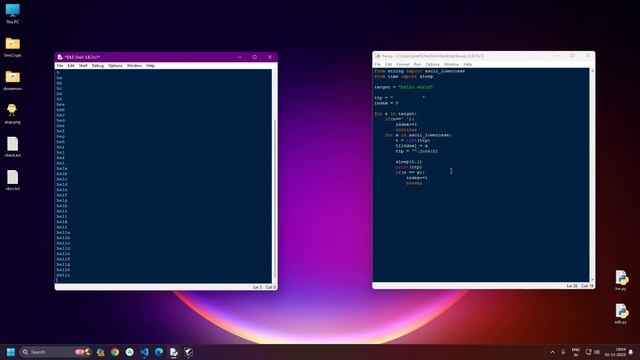This screenshot has width=640, height=360.
Task: Click the 'for x in ascii_lowercase' line
Action: [418, 135]
